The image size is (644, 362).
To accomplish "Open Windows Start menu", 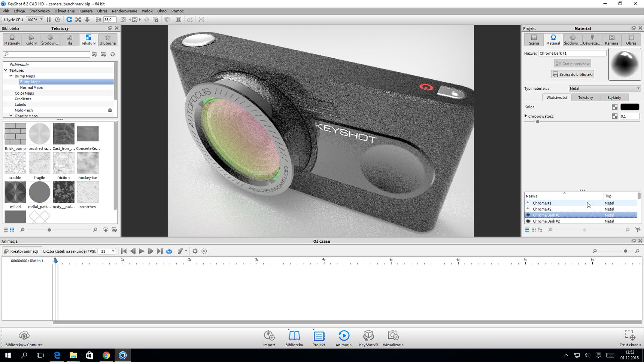I will click(8, 355).
